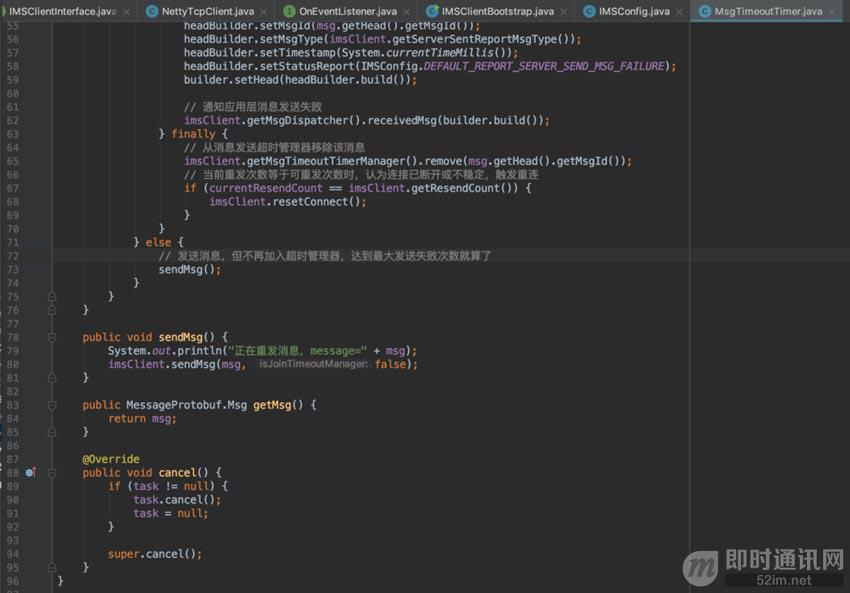Click the sendMsg method name in its declaration
The image size is (850, 593).
coord(181,337)
